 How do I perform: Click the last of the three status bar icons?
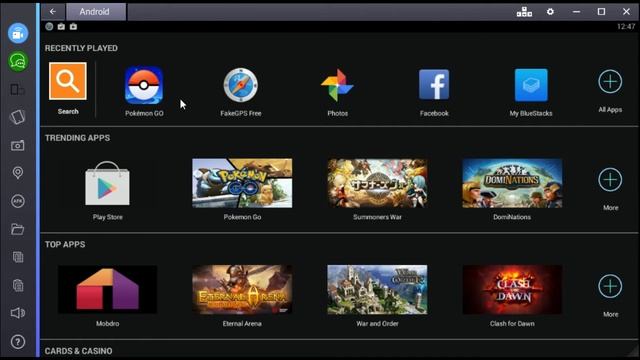pos(73,27)
